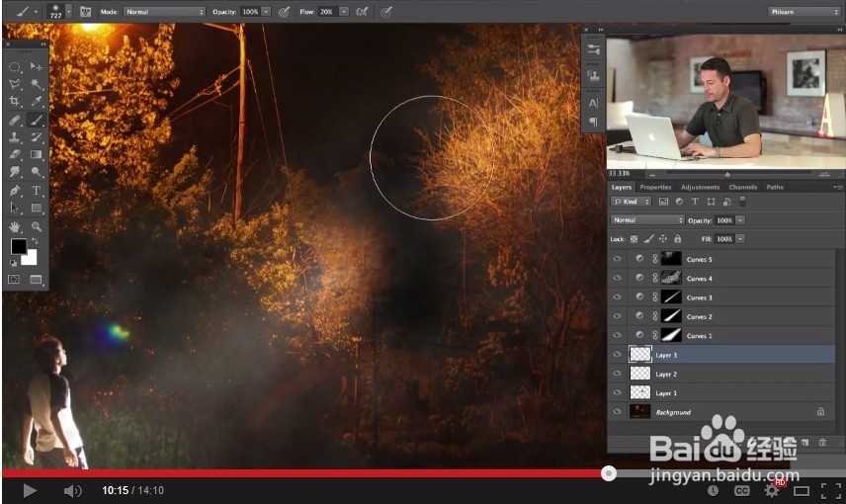Change the screen mode
Viewport: 846px width, 504px height.
click(36, 279)
